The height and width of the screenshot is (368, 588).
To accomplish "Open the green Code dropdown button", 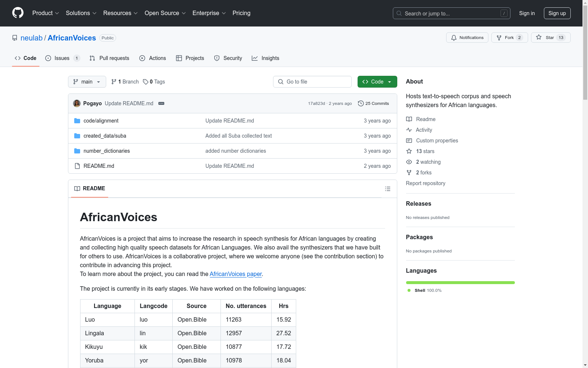I will click(377, 82).
